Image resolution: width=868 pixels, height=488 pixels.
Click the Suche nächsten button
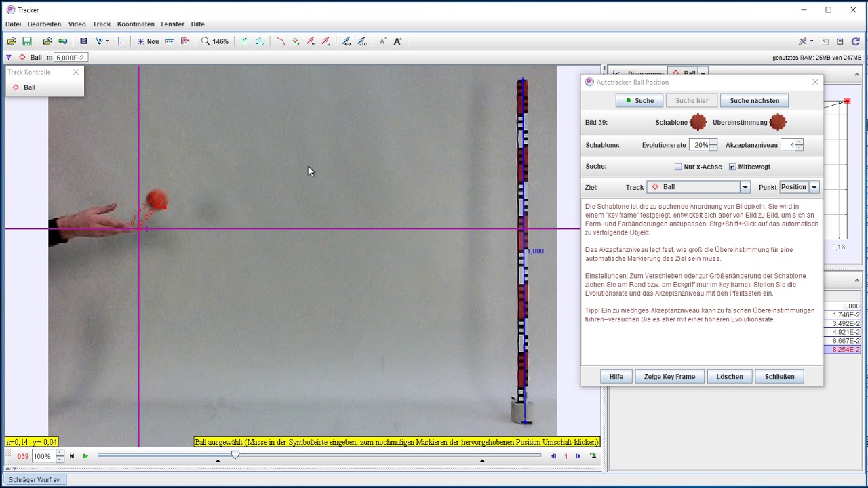754,100
